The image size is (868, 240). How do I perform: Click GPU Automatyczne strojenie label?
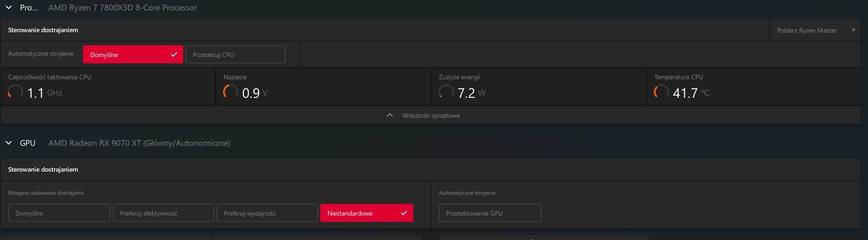click(x=467, y=193)
